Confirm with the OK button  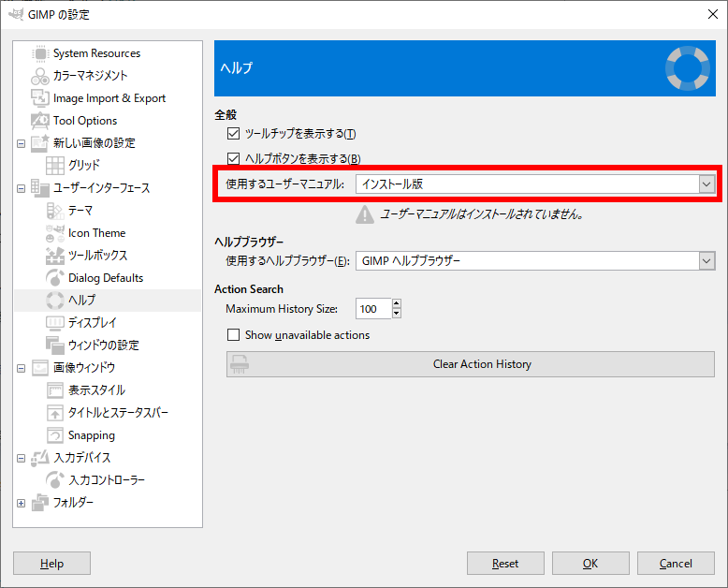[x=590, y=564]
